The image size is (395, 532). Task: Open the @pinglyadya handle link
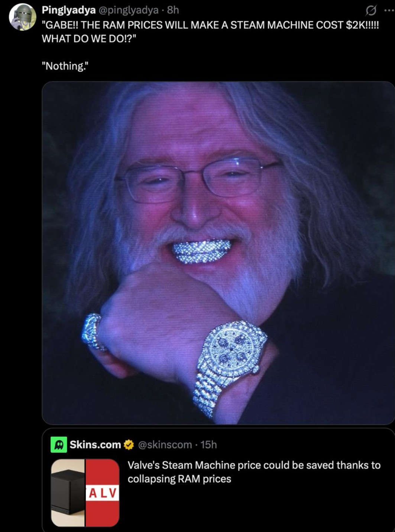[128, 10]
